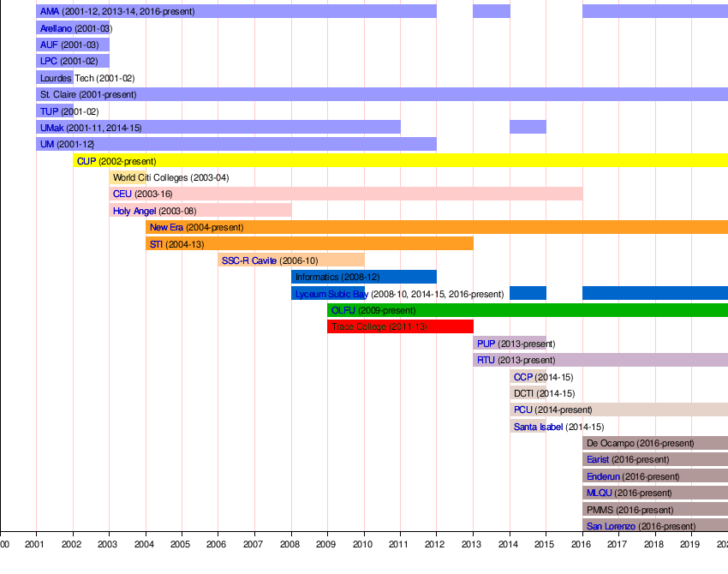
Task: Open the AMA link
Action: click(x=49, y=12)
